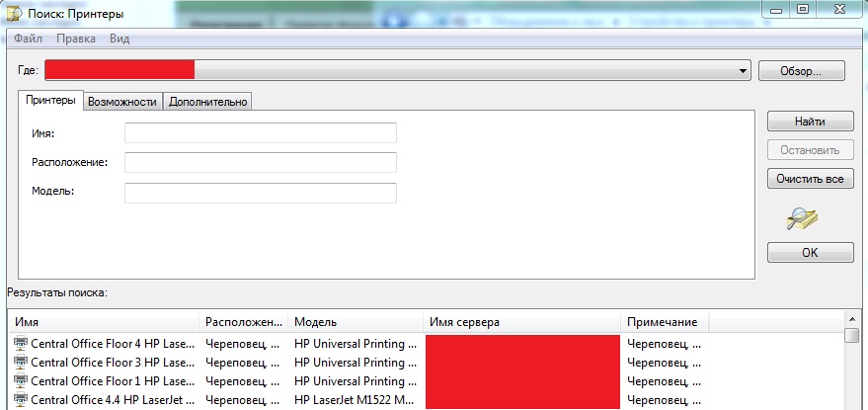Click HP LaserJet M1522 model cell
The image size is (868, 410).
pyautogui.click(x=355, y=399)
